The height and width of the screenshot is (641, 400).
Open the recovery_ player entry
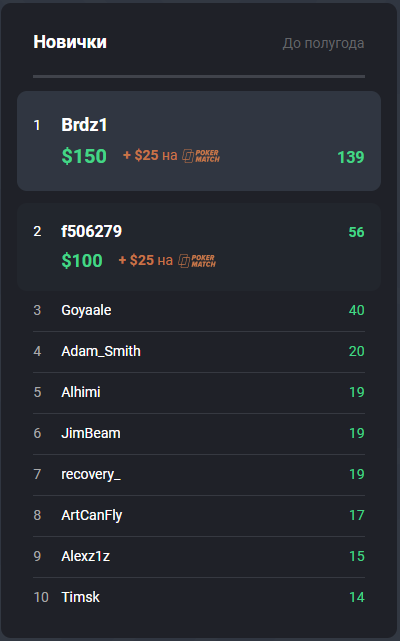pyautogui.click(x=199, y=475)
